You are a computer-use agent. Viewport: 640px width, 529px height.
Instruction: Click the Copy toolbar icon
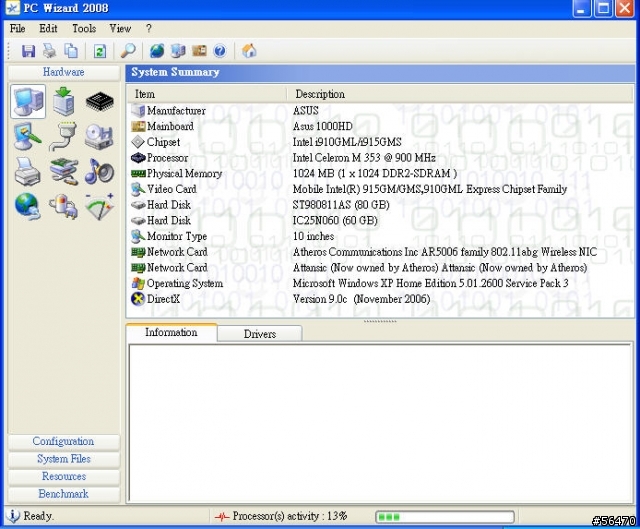[71, 51]
